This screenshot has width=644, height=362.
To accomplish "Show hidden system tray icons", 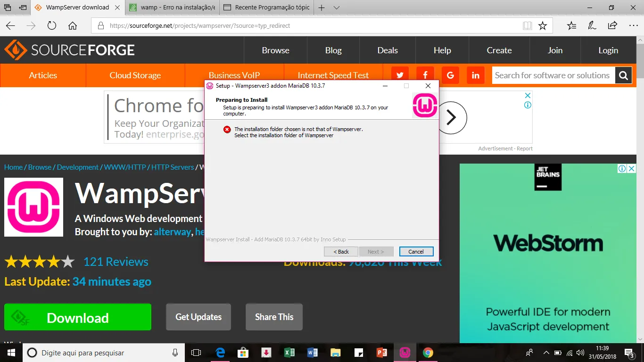I will tap(546, 353).
